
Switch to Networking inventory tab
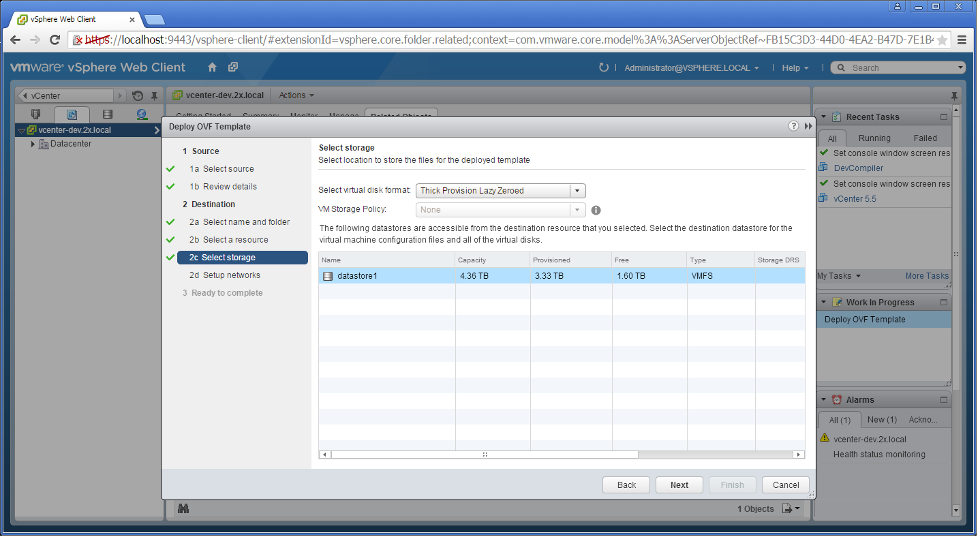point(142,114)
